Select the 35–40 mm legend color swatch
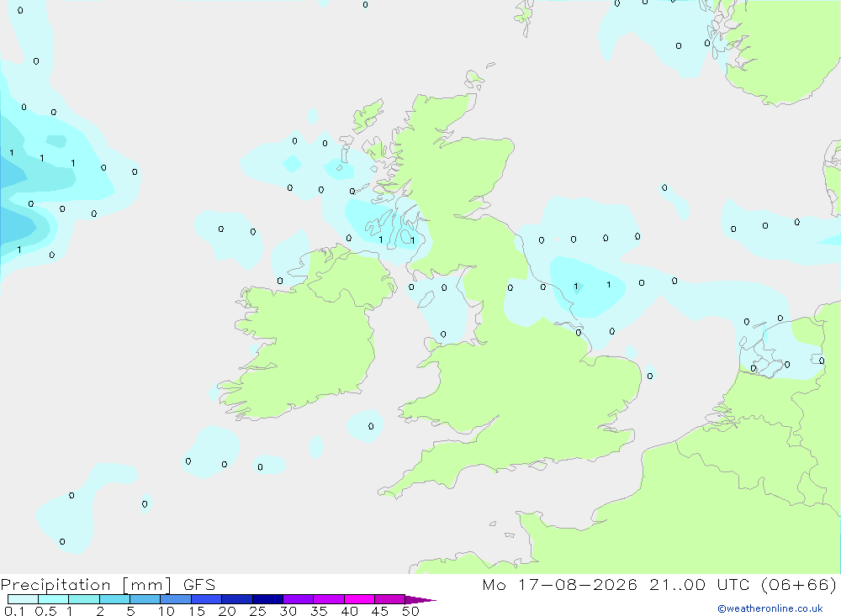The height and width of the screenshot is (616, 841). pos(329,599)
